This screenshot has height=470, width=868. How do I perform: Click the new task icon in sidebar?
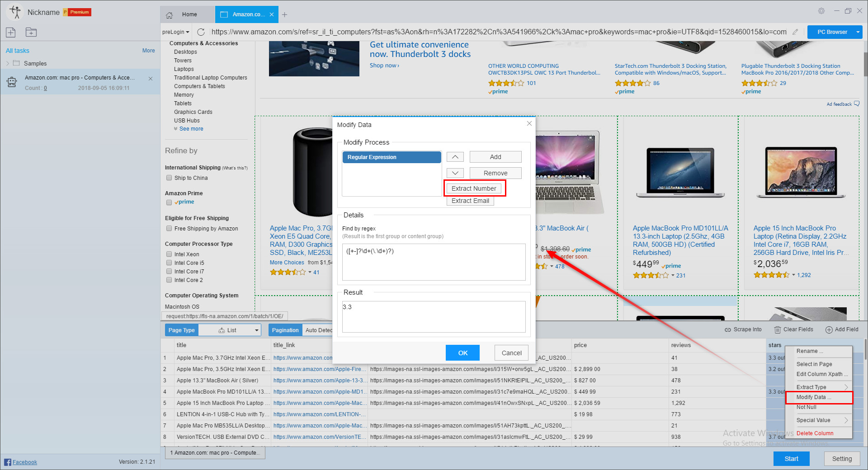coord(11,32)
